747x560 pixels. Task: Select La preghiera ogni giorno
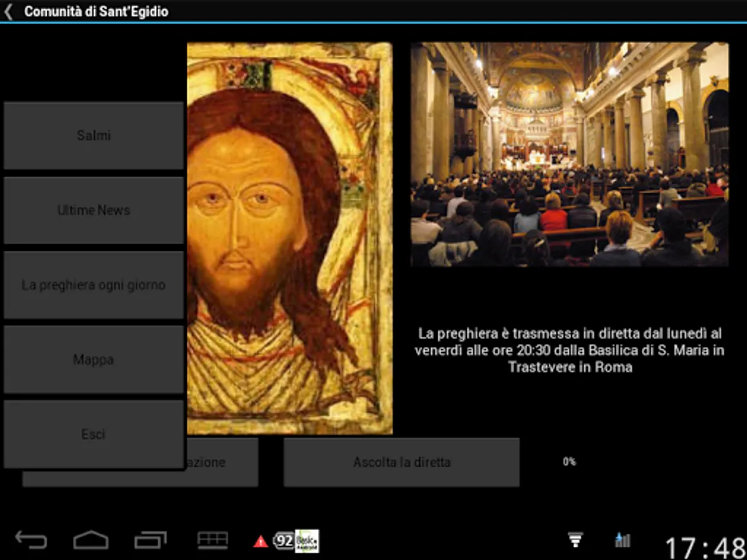[x=94, y=285]
